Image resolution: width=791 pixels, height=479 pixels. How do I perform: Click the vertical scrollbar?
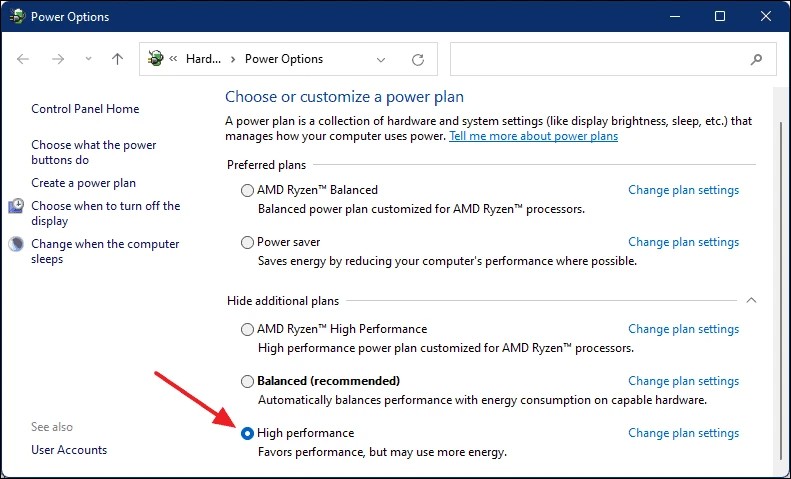pyautogui.click(x=781, y=280)
